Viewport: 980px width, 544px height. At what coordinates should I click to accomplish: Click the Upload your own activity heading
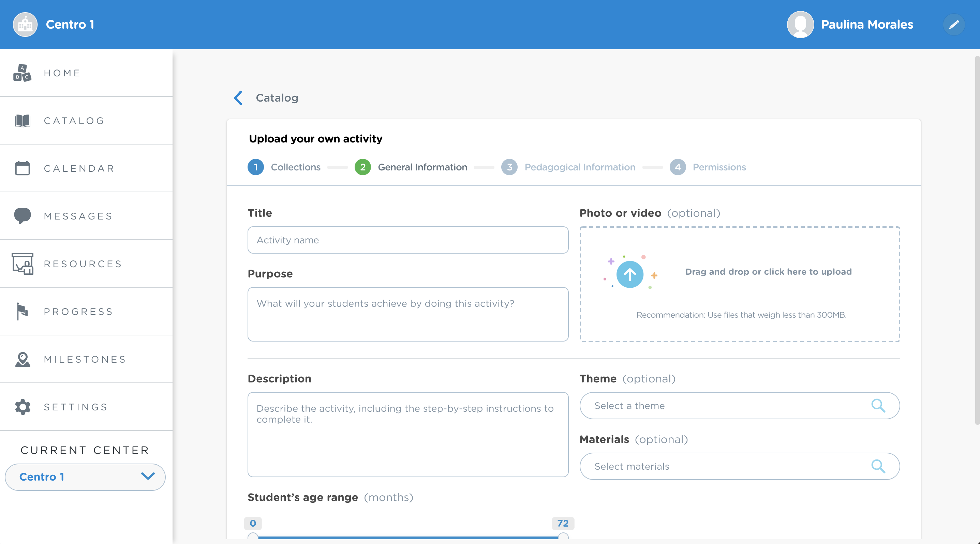click(x=315, y=138)
